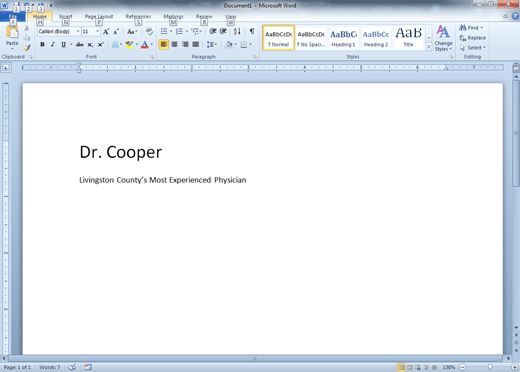Switch to the Review tab
Screen dimensions: 520x372
click(x=204, y=16)
